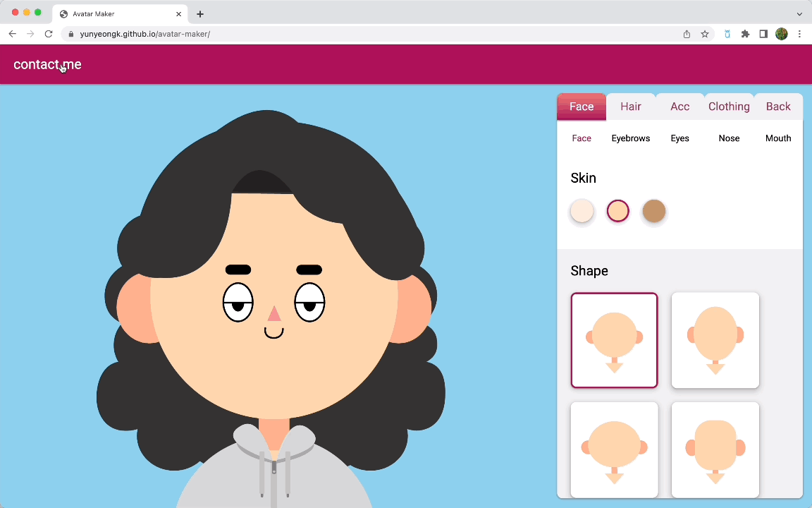
Task: Choose the round face shape thumbnail
Action: [x=614, y=340]
